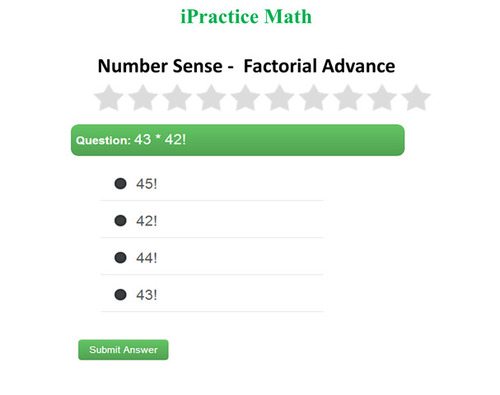
Task: Click the Number Sense Factorial Advance heading
Action: [246, 66]
